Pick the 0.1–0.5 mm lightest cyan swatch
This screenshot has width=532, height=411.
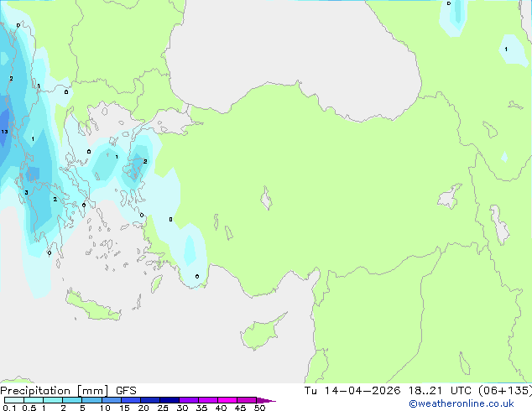14,400
